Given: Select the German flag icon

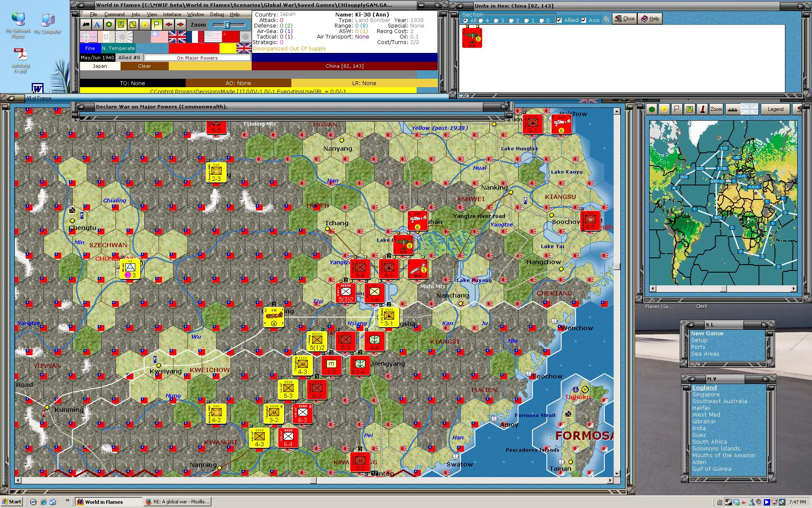Looking at the screenshot, I should click(x=88, y=37).
